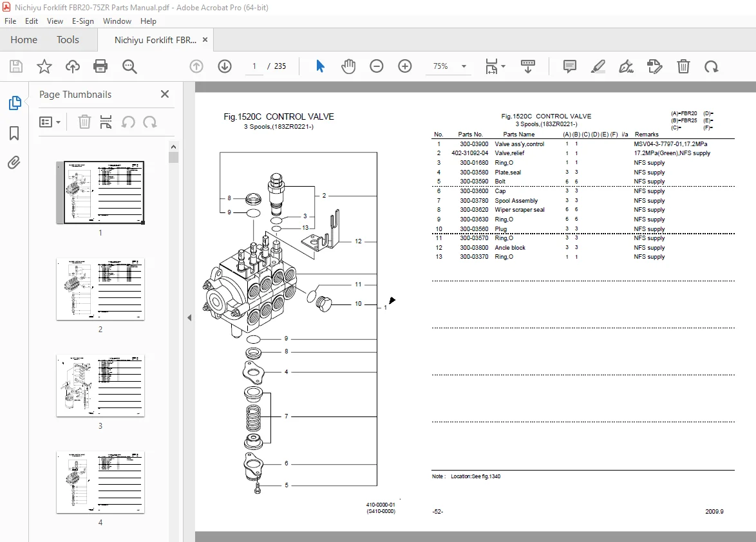Viewport: 756px width, 542px height.
Task: Add the document to starred with the star icon
Action: 44,66
